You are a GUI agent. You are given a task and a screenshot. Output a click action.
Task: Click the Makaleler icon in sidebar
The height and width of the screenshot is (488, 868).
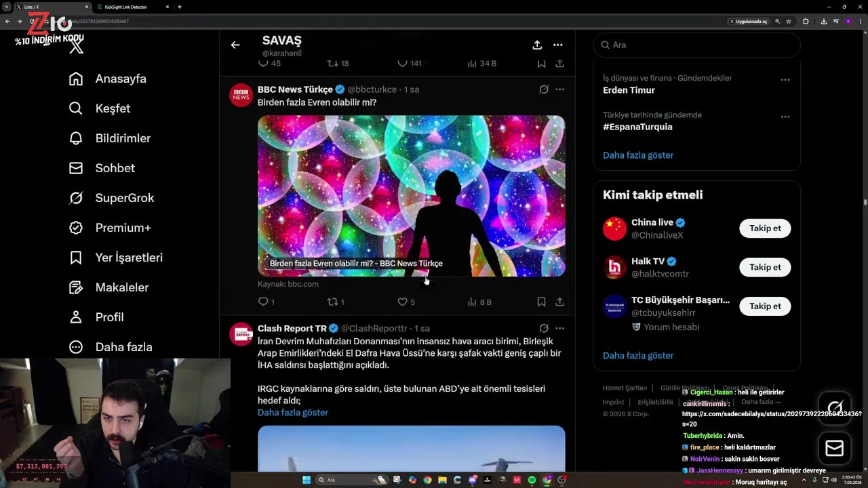point(76,287)
